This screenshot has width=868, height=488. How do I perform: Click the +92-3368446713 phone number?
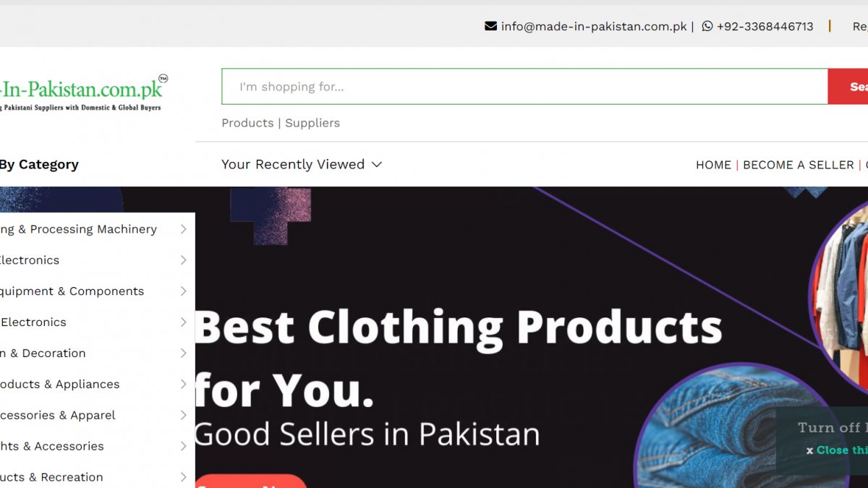click(x=765, y=26)
